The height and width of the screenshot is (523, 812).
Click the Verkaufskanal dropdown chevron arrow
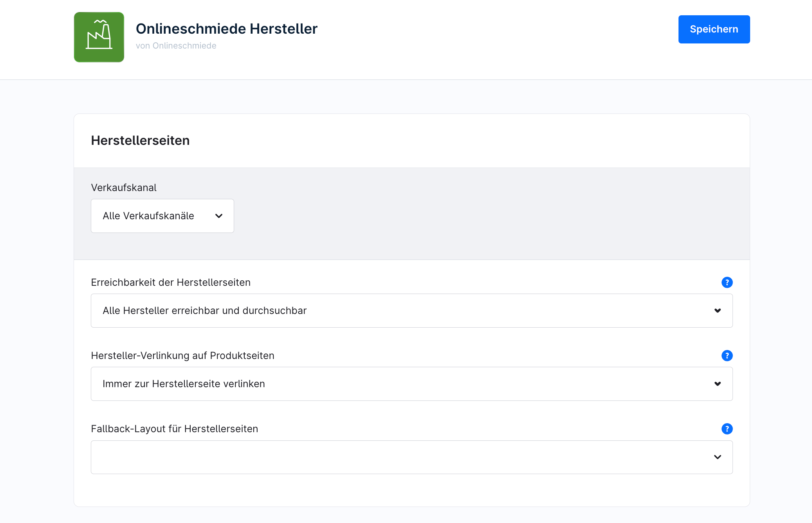[219, 216]
